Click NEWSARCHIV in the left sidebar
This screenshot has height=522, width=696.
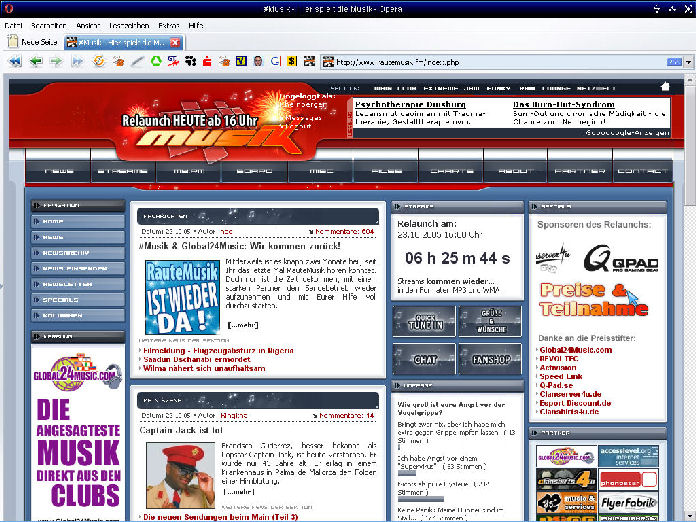pyautogui.click(x=78, y=253)
